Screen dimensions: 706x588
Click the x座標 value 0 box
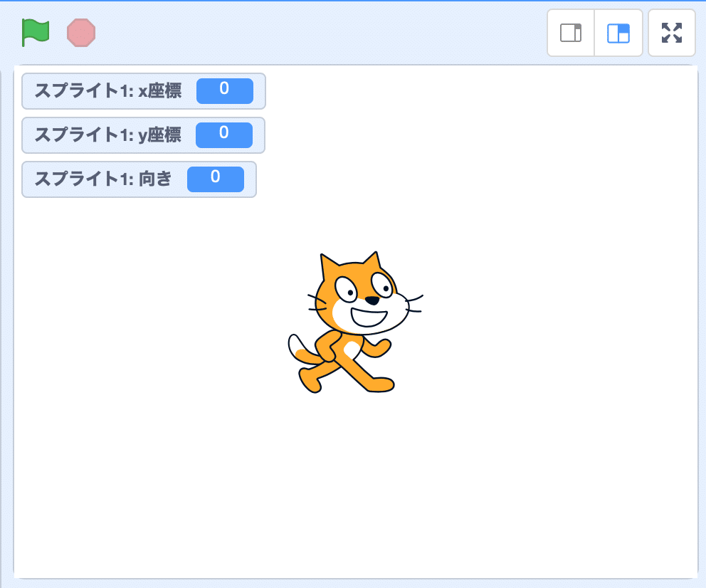click(225, 91)
